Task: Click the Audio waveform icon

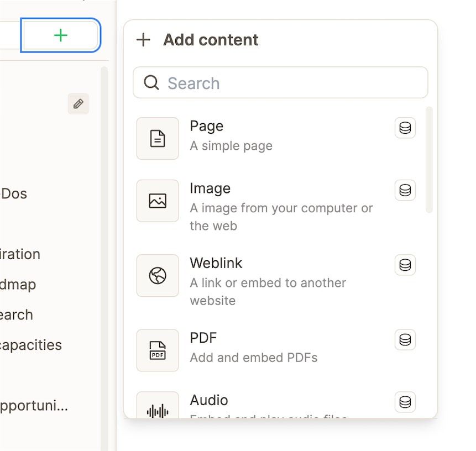Action: [158, 411]
